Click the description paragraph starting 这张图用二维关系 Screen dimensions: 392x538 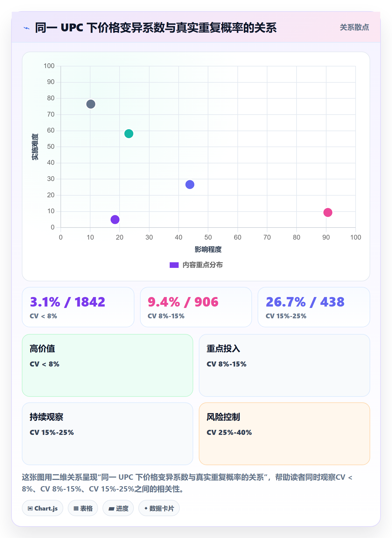(x=187, y=483)
